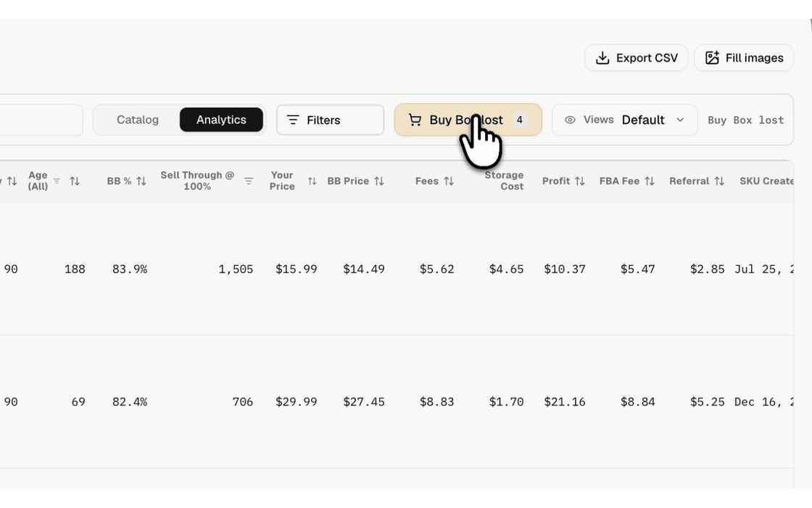Sort by Profit column arrows
Image resolution: width=812 pixels, height=508 pixels.
[x=579, y=181]
